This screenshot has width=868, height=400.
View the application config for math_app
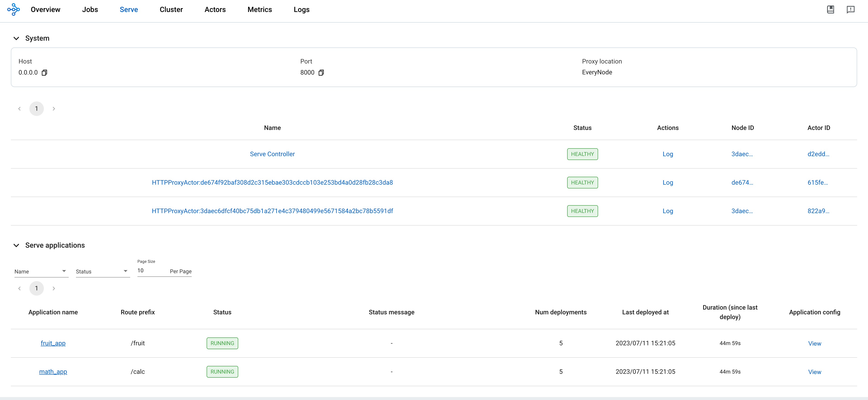(815, 372)
